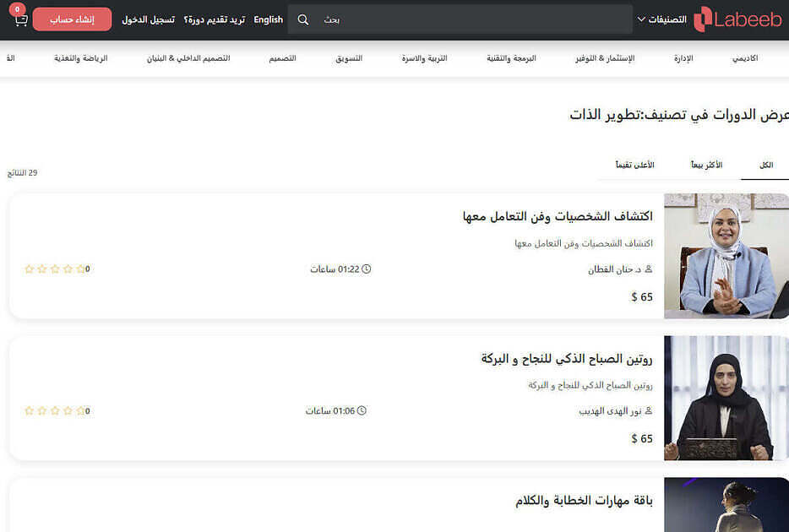Focus the بحث search field

pos(473,19)
